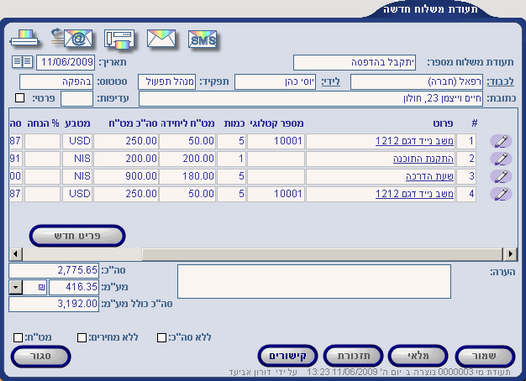Click the empty discount cell in row 1
The width and height of the screenshot is (526, 381).
coord(42,141)
